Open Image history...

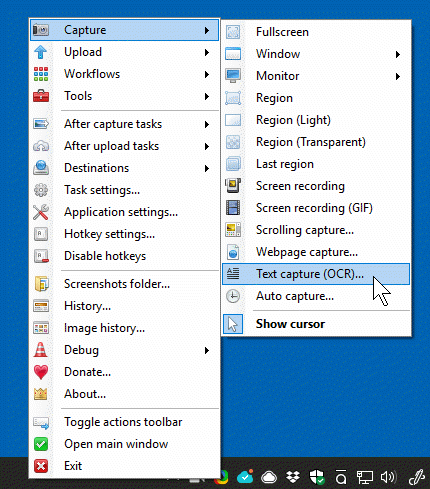pos(124,328)
